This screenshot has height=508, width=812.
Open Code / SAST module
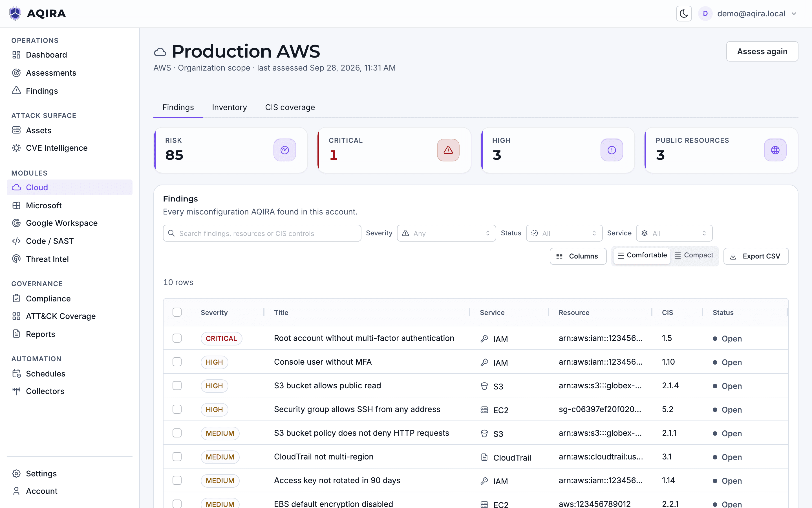[x=69, y=241]
